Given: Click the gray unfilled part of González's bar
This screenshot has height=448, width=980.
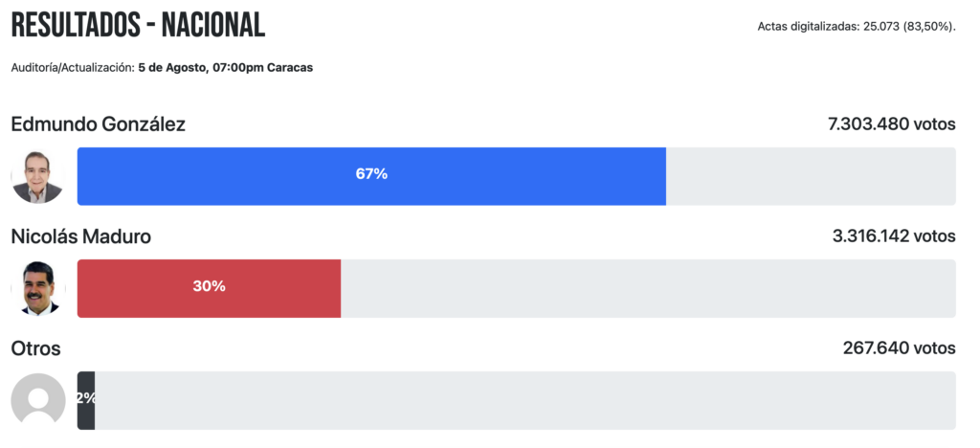Looking at the screenshot, I should point(810,176).
